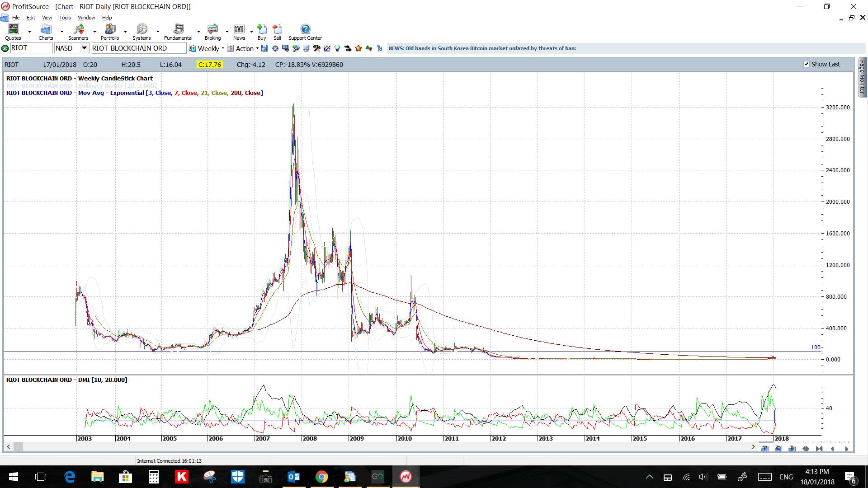Click the chart scrollbar left arrow
This screenshot has width=868, height=488.
pyautogui.click(x=8, y=446)
